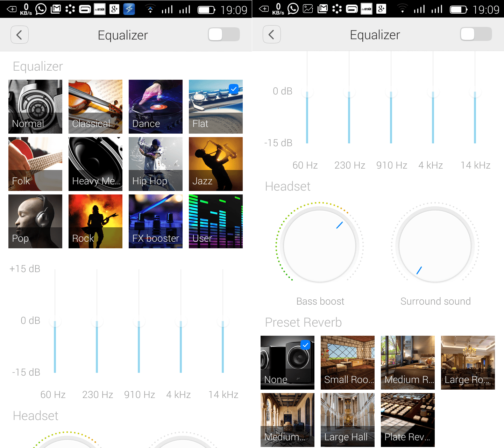Click the 4 kHz band slider on right screen
The width and height of the screenshot is (504, 448).
click(433, 98)
